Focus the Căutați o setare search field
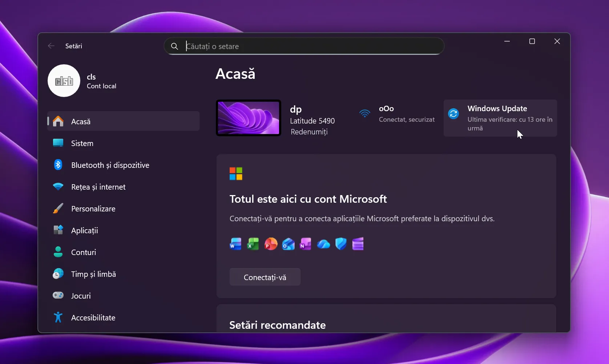Image resolution: width=609 pixels, height=364 pixels. pyautogui.click(x=309, y=46)
